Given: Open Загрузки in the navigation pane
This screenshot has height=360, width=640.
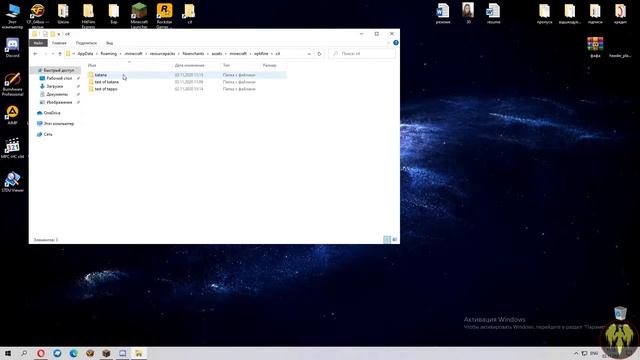Looking at the screenshot, I should coord(54,86).
